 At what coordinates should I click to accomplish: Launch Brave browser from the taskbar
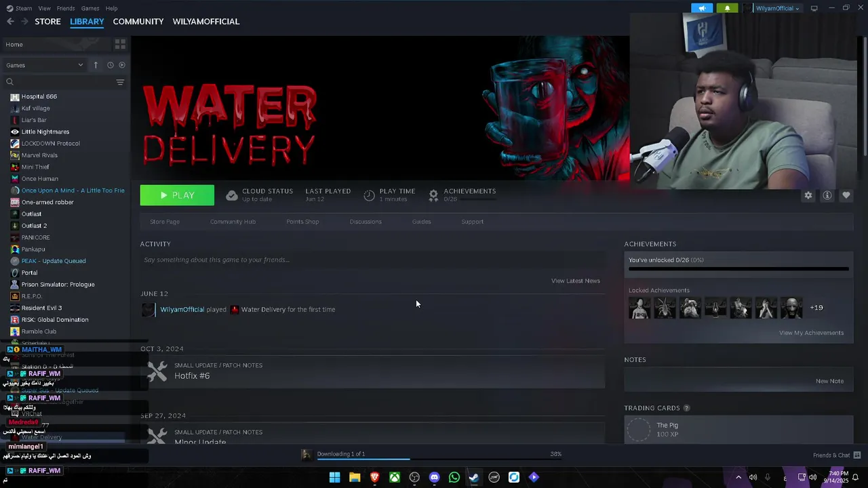click(x=374, y=477)
